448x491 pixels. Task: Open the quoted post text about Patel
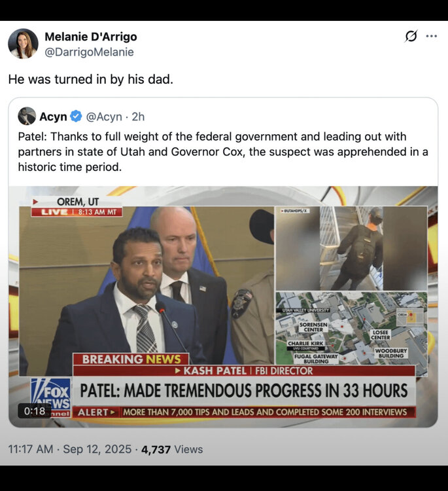(x=223, y=152)
